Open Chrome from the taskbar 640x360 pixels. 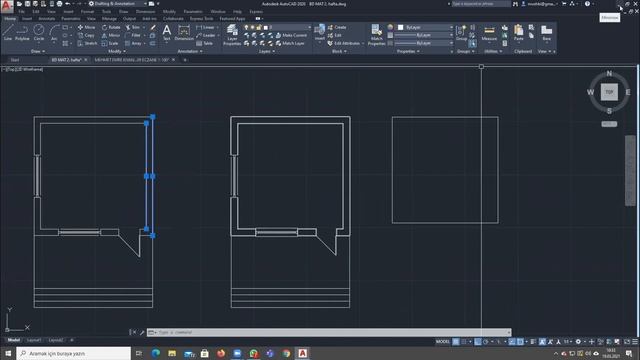(x=286, y=353)
